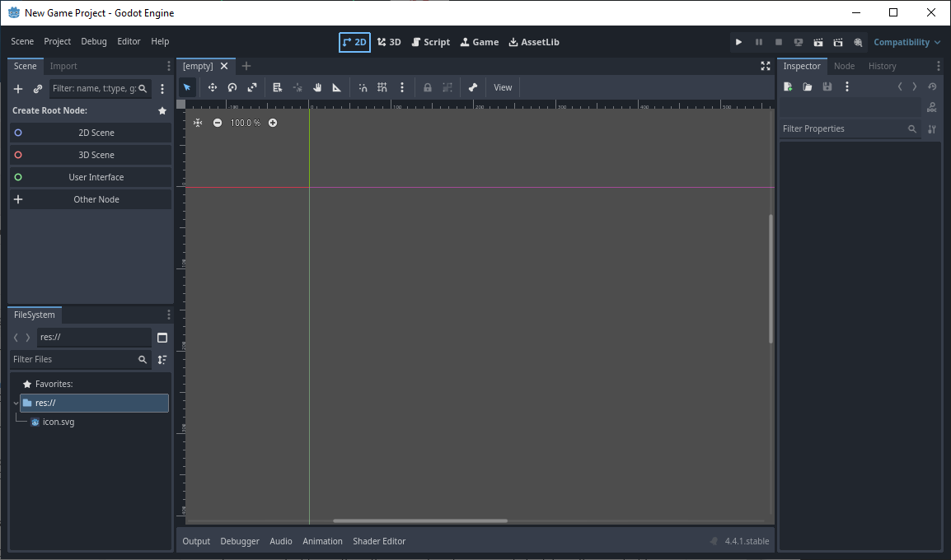Switch to the Node tab
Screen dimensions: 951x560
844,66
